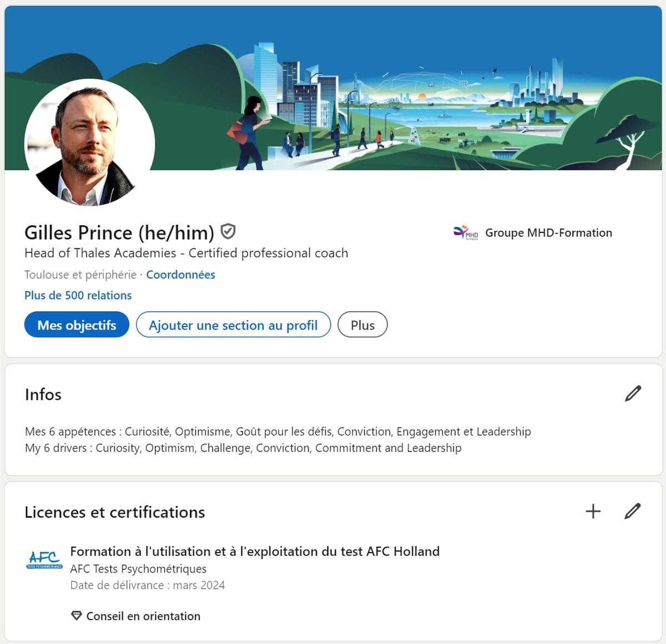Click Ajouter une section au profil
Image resolution: width=666 pixels, height=644 pixels.
[233, 325]
